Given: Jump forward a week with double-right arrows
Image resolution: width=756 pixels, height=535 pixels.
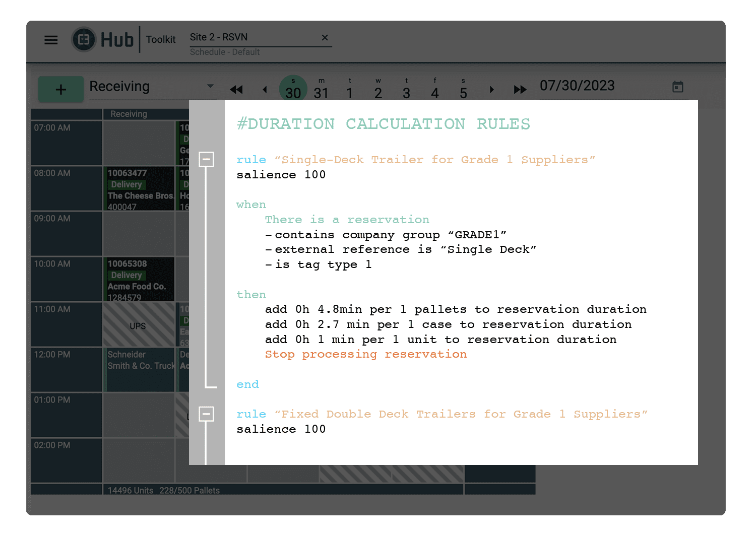Looking at the screenshot, I should [x=520, y=90].
